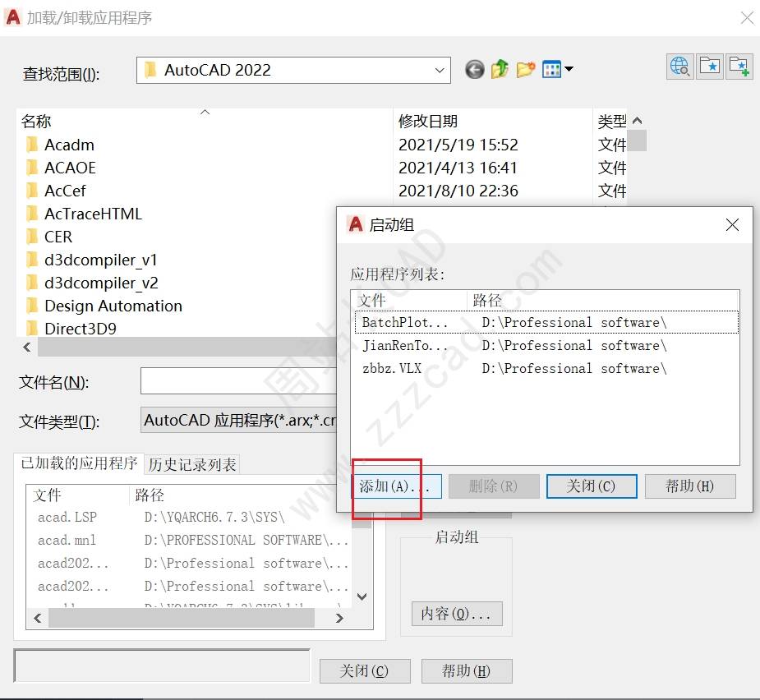Open startup group 内容(O)... button
This screenshot has height=700, width=760.
point(457,615)
